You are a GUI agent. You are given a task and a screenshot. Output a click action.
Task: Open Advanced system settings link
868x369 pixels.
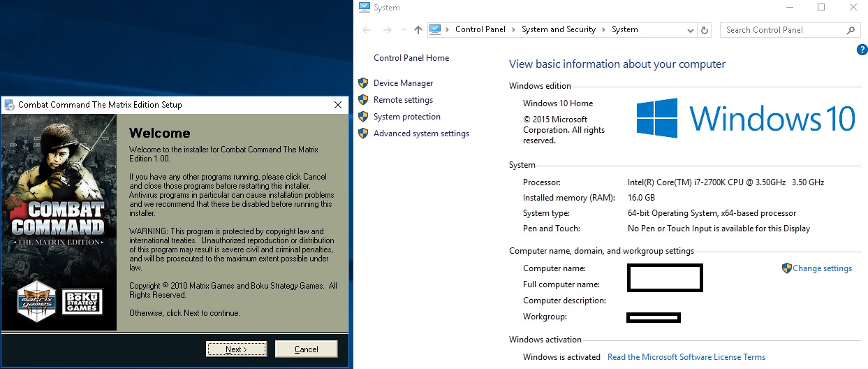pyautogui.click(x=421, y=133)
